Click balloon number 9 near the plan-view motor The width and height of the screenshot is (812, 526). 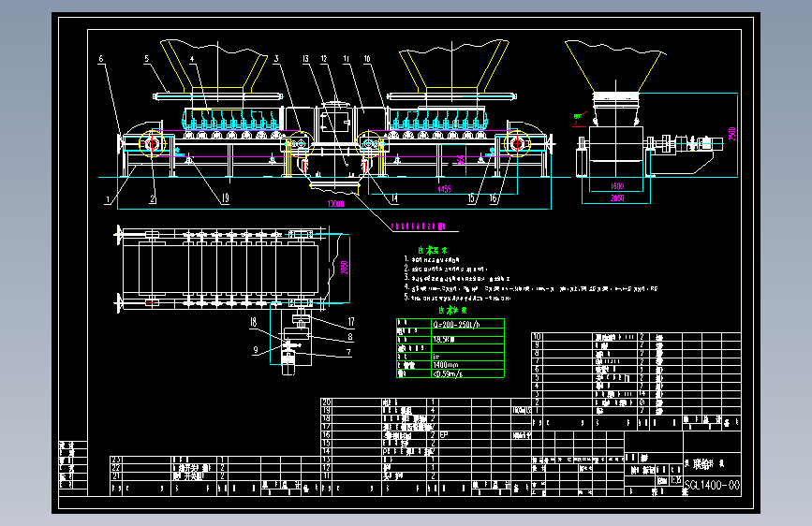pos(256,350)
